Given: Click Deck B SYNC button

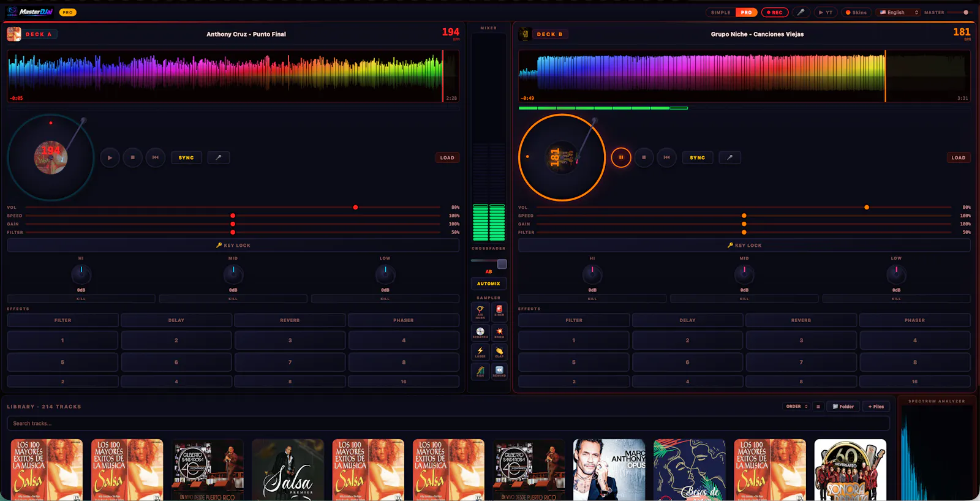Looking at the screenshot, I should 697,157.
